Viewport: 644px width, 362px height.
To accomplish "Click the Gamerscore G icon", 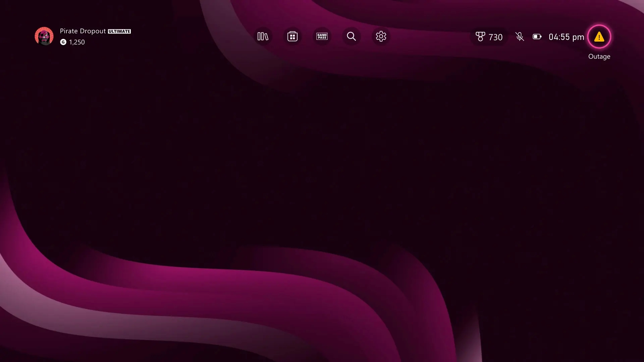I will point(63,42).
